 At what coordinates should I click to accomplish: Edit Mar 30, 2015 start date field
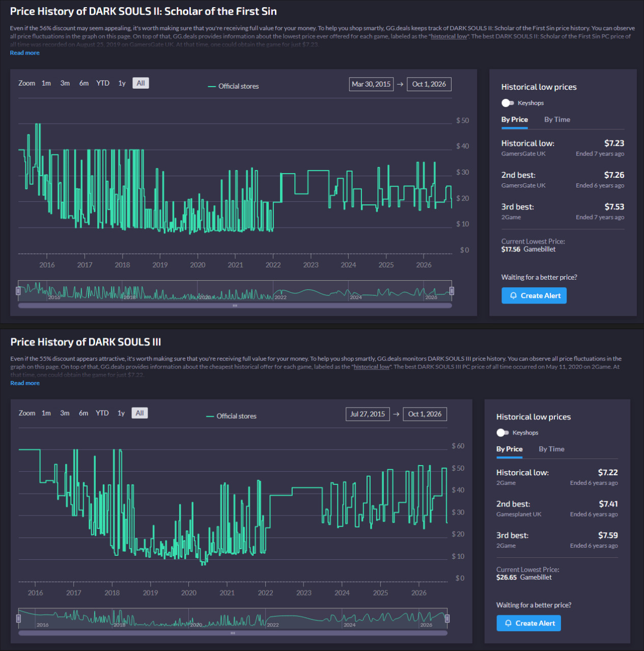tap(371, 84)
